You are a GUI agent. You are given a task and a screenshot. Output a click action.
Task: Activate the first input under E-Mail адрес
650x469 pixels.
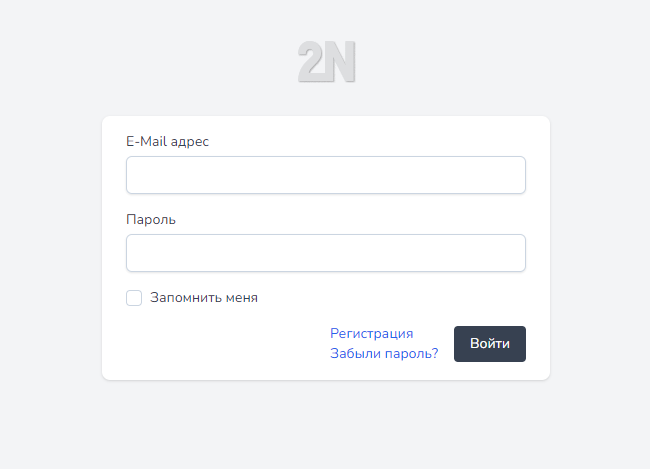tap(325, 175)
